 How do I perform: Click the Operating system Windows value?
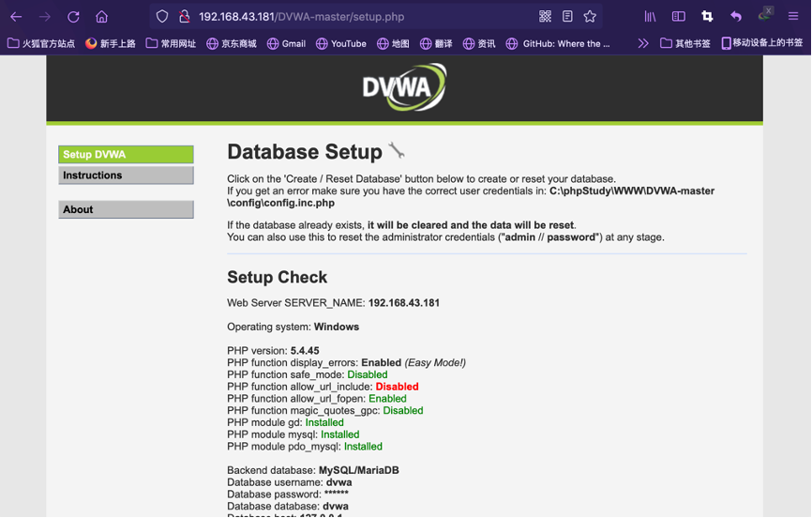pyautogui.click(x=337, y=327)
